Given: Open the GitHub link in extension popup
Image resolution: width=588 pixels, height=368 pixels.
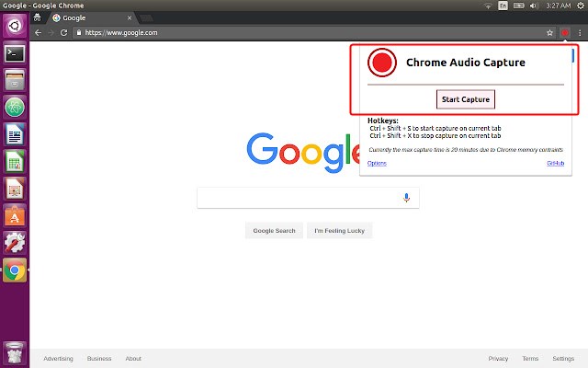Looking at the screenshot, I should [x=555, y=163].
